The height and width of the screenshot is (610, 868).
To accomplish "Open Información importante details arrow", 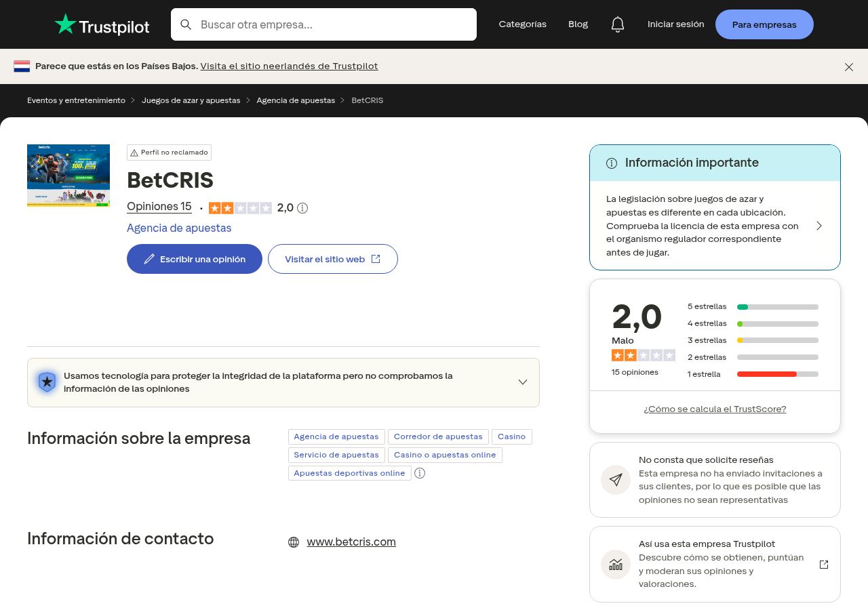I will pyautogui.click(x=819, y=226).
